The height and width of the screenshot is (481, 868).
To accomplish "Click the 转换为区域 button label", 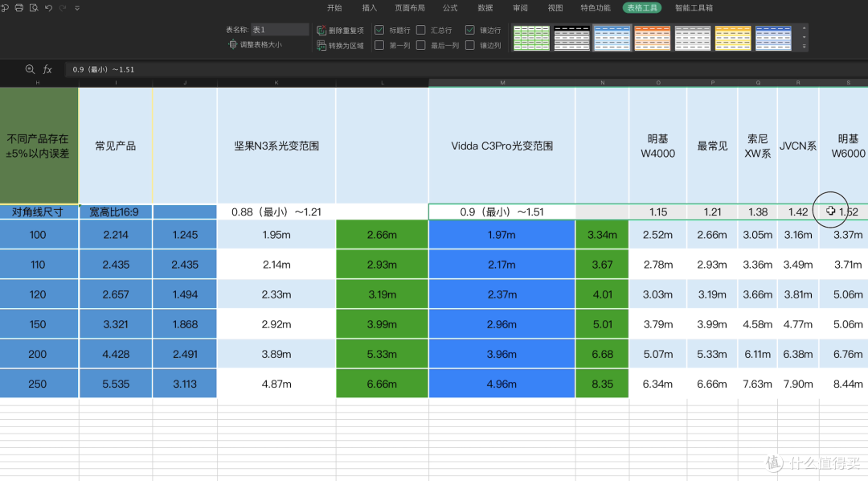I will [346, 46].
